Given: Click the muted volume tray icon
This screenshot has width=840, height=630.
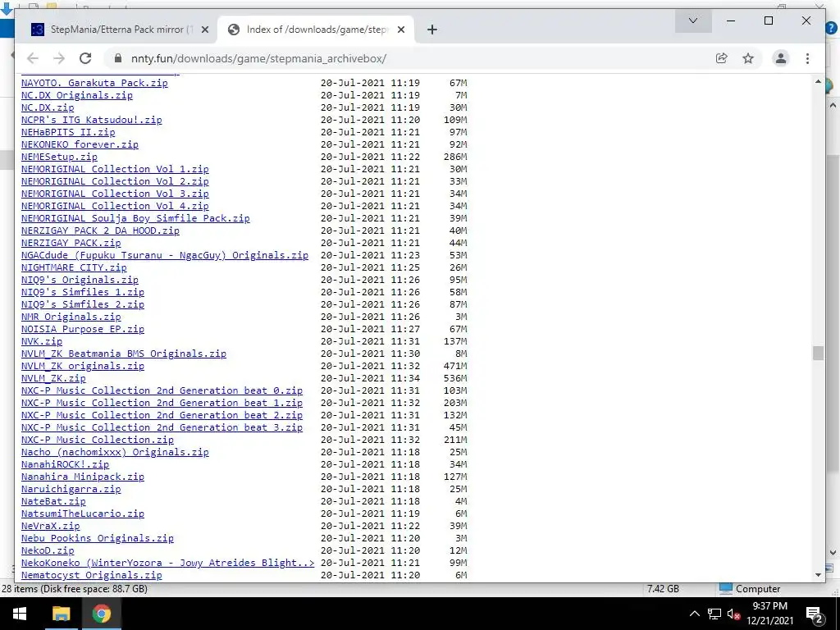Looking at the screenshot, I should point(733,614).
